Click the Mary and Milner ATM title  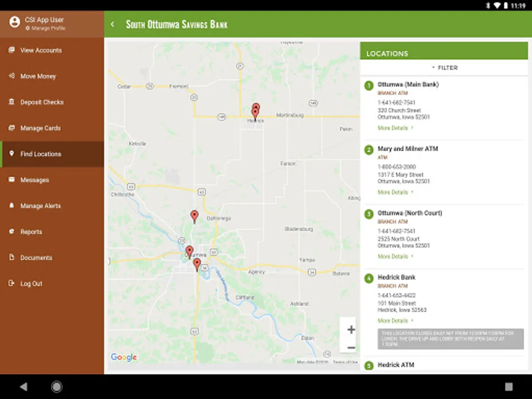pyautogui.click(x=407, y=149)
